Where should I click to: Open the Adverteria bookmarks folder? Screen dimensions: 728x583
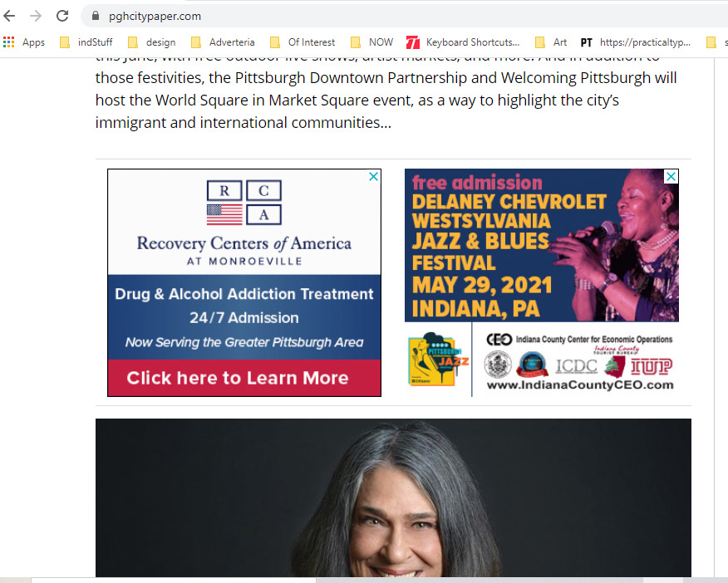pos(223,42)
